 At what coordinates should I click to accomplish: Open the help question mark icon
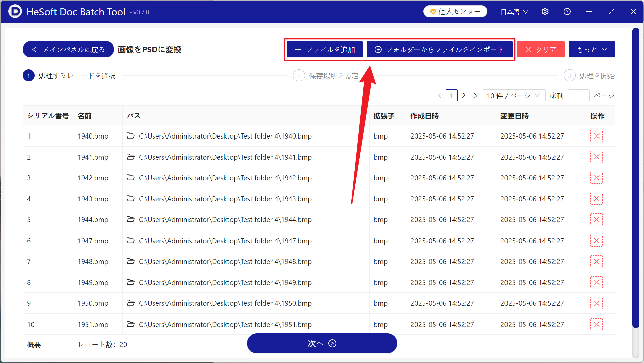pos(567,12)
